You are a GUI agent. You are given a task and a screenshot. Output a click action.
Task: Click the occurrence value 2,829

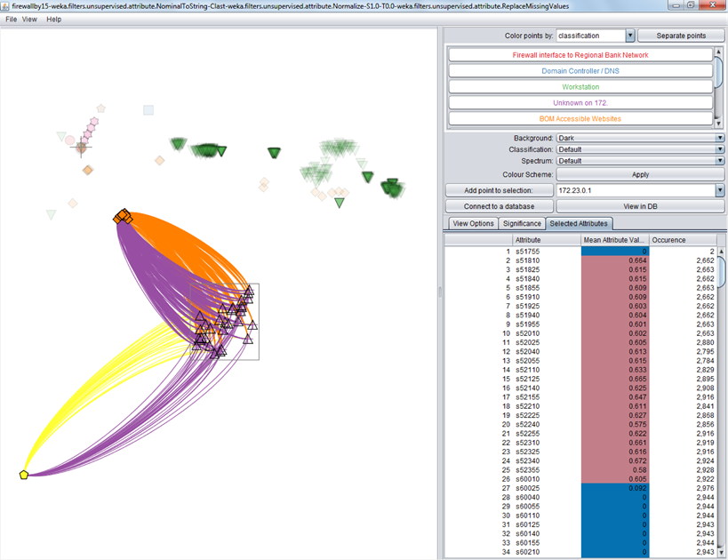click(683, 370)
